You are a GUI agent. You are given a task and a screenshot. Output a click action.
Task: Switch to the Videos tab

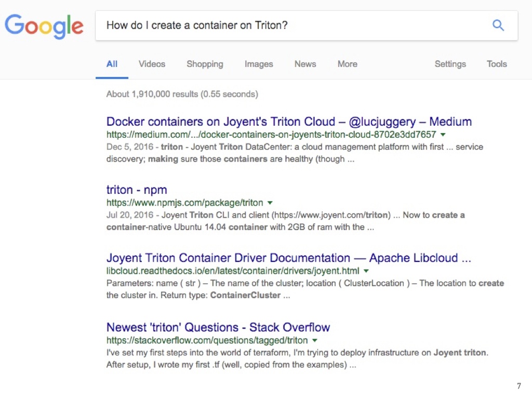click(152, 64)
